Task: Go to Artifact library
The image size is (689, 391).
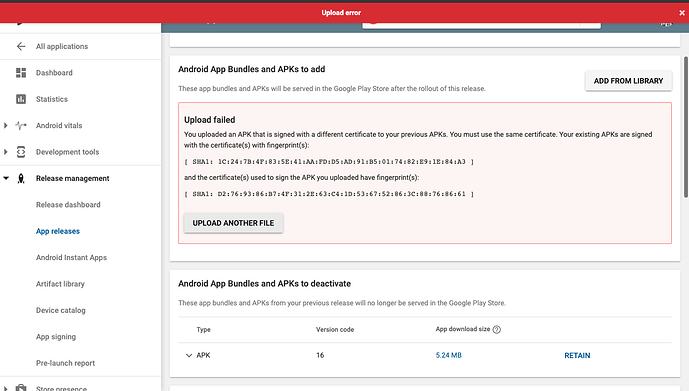Action: 60,284
